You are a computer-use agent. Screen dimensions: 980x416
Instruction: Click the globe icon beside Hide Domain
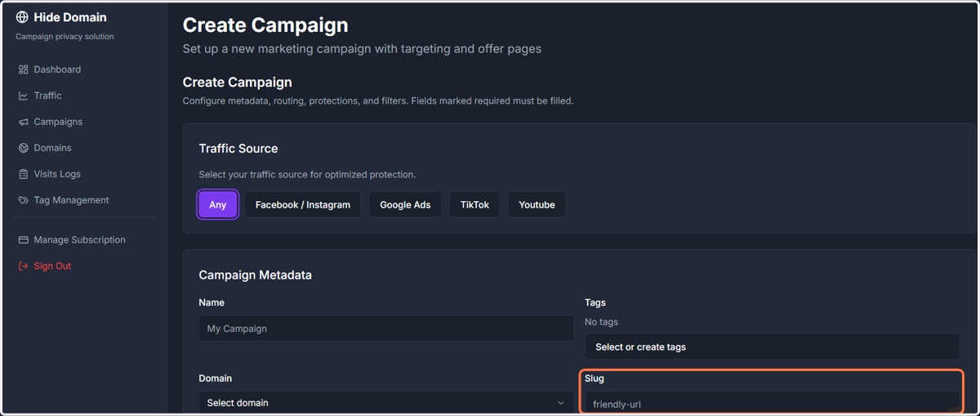(22, 17)
